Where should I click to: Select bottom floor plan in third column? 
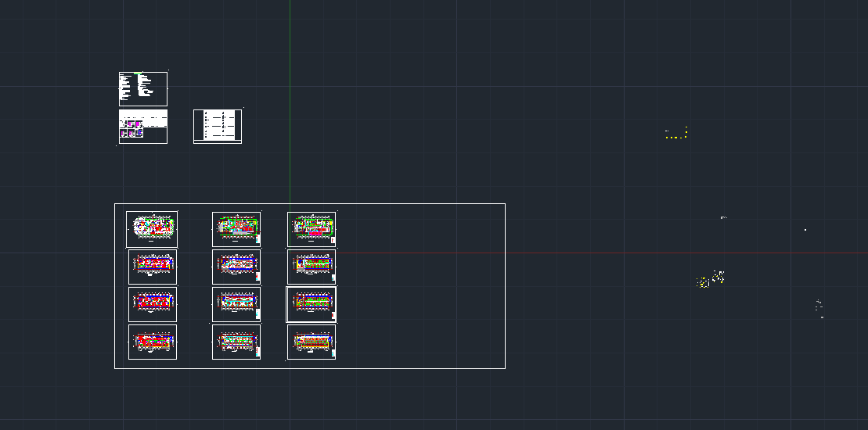pyautogui.click(x=312, y=342)
